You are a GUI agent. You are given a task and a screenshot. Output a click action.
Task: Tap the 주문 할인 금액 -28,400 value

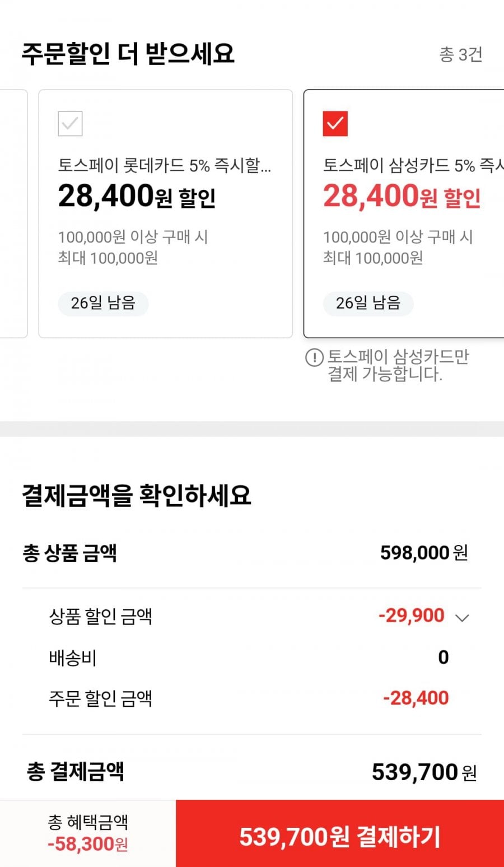point(416,698)
